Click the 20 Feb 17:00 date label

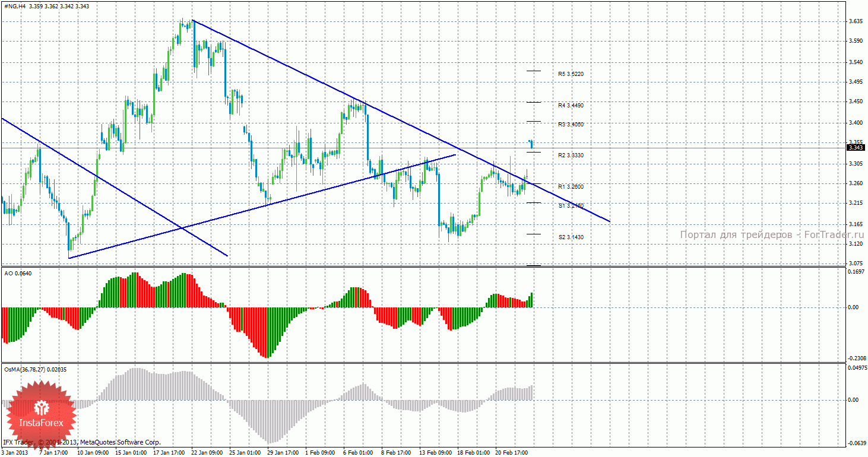[512, 452]
